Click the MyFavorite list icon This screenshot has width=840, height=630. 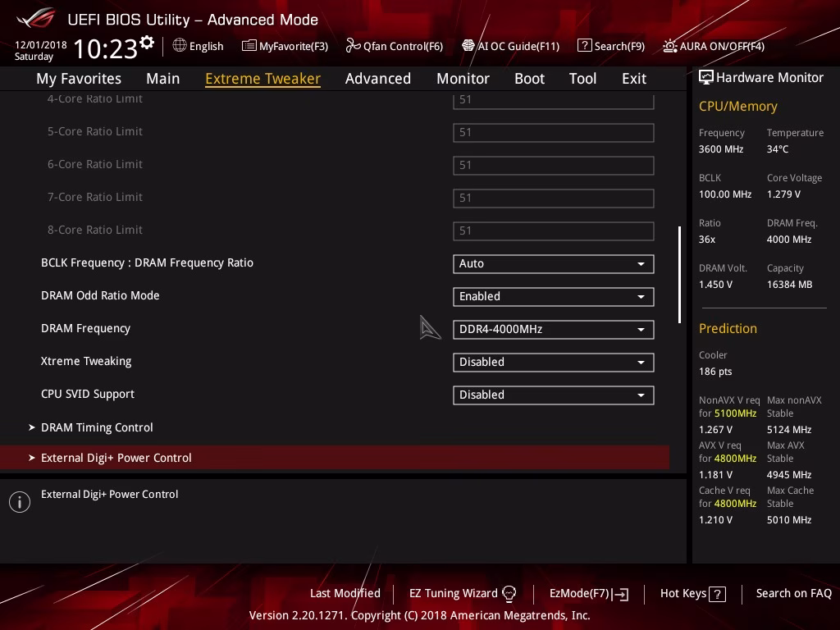[x=249, y=46]
